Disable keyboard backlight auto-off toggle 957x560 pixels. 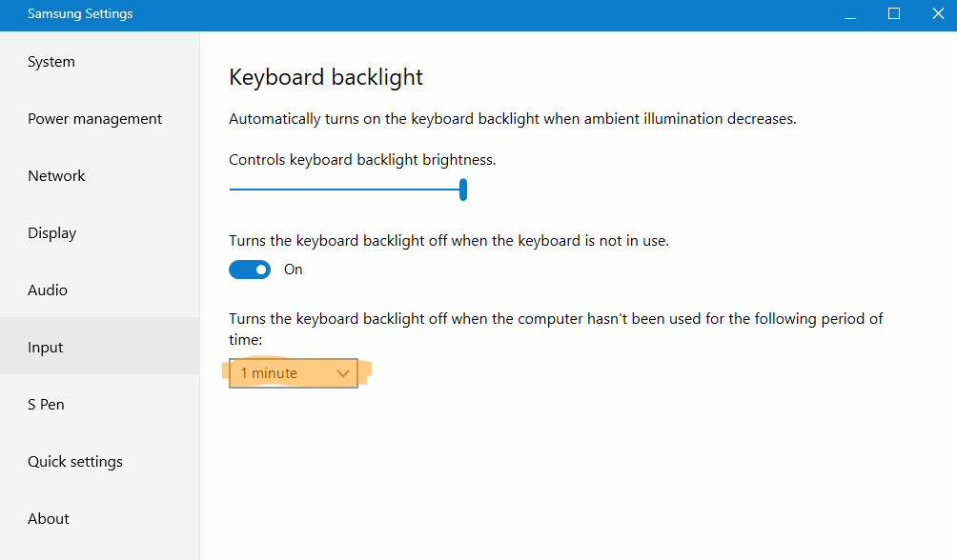tap(250, 270)
